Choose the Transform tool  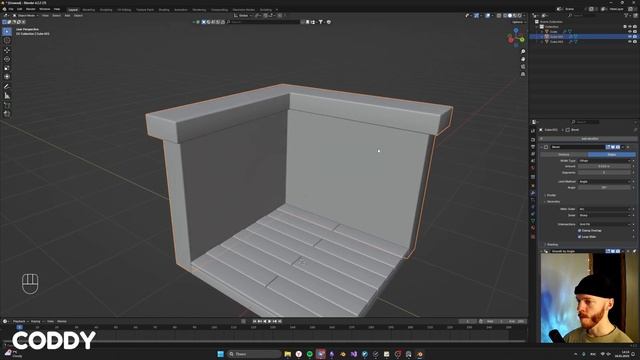click(7, 77)
